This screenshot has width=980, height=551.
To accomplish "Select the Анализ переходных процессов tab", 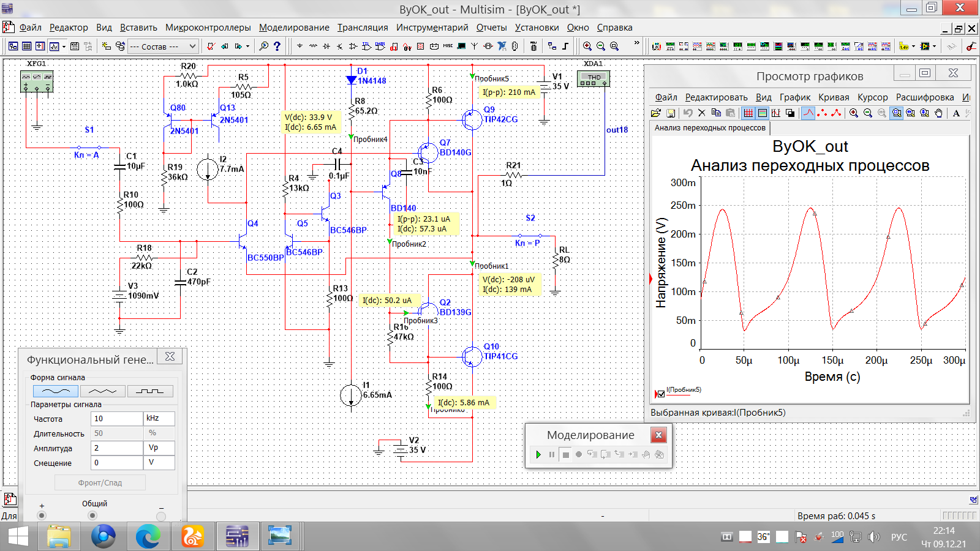I will click(710, 128).
